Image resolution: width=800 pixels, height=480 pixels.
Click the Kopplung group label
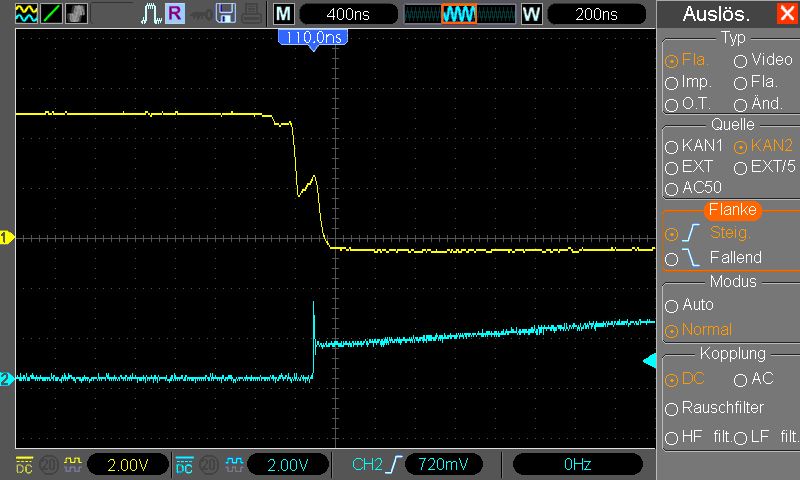click(x=733, y=353)
